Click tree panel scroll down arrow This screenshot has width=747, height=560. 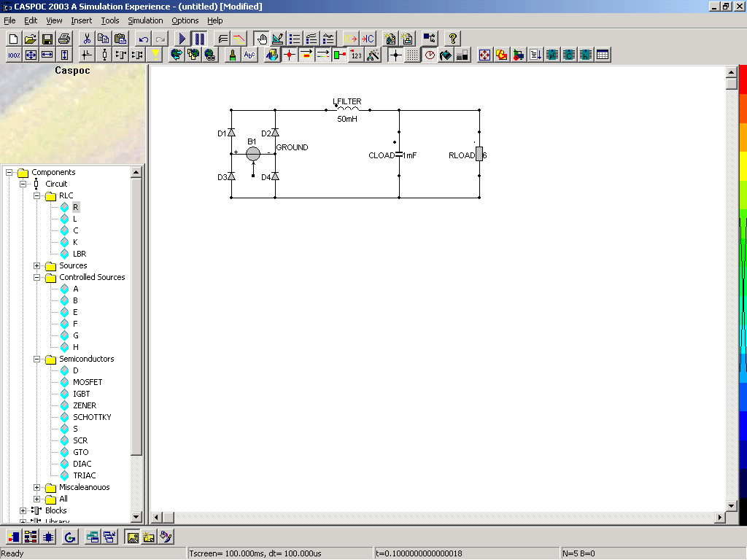point(136,516)
